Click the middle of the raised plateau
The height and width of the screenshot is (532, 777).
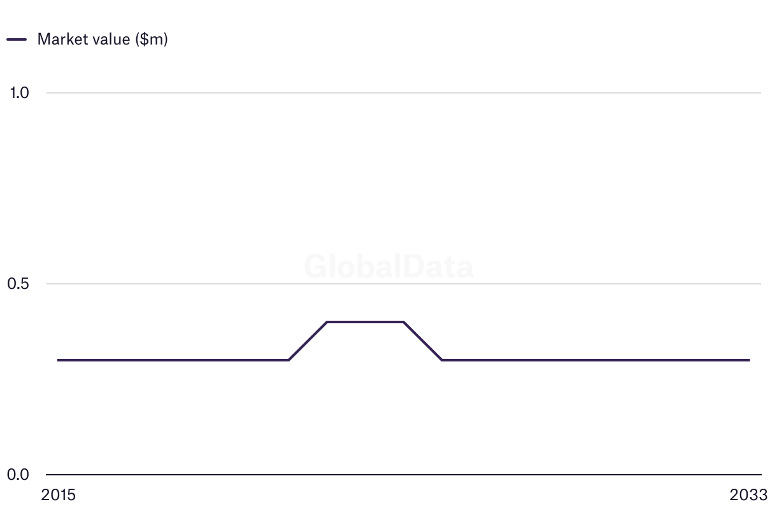366,322
